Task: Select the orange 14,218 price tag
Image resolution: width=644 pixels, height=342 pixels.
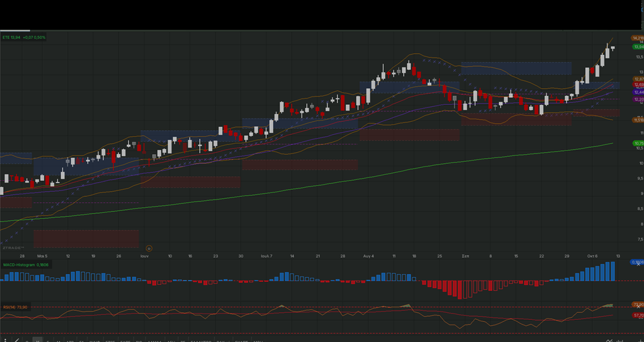Action: pyautogui.click(x=638, y=38)
